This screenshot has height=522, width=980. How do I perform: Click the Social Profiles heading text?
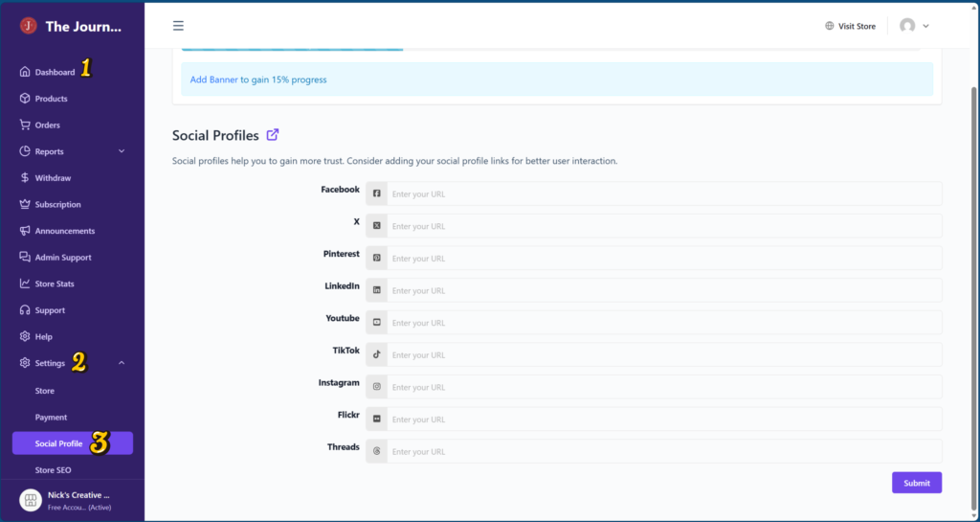point(215,136)
